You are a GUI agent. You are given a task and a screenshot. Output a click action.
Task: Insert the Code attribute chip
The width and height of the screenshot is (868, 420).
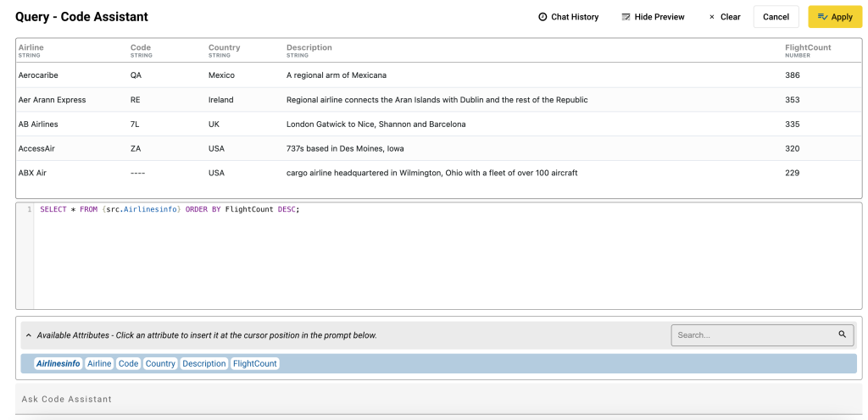[128, 363]
